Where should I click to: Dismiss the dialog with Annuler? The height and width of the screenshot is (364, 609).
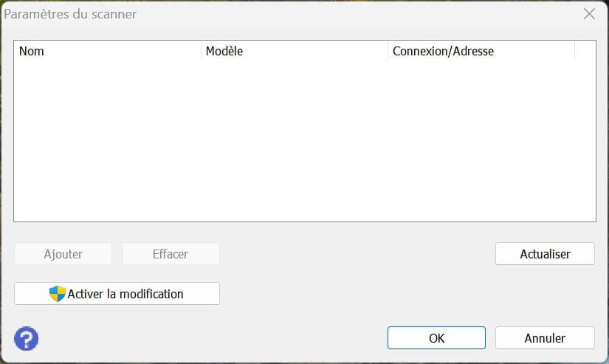545,338
